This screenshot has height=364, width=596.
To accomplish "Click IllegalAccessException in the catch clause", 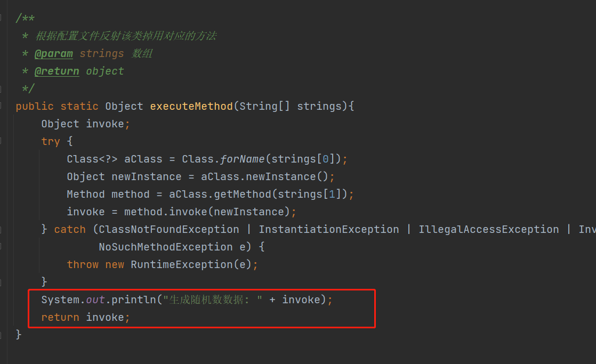I will [488, 229].
